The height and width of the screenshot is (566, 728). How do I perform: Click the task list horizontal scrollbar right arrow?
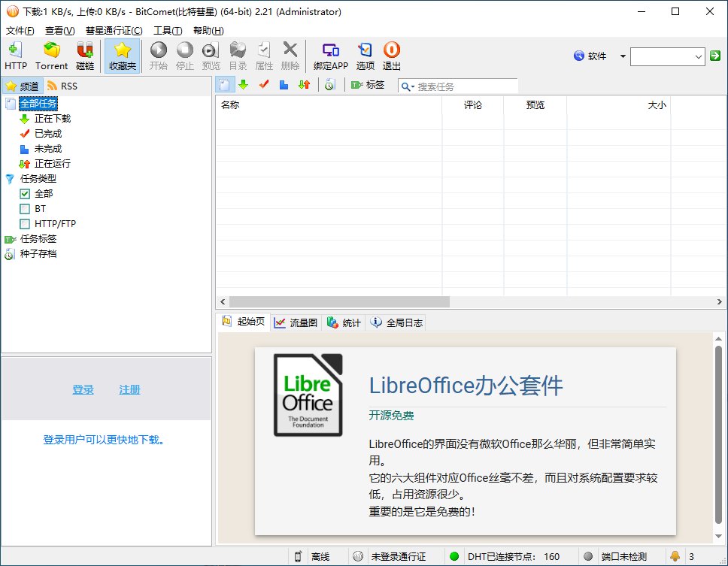719,302
